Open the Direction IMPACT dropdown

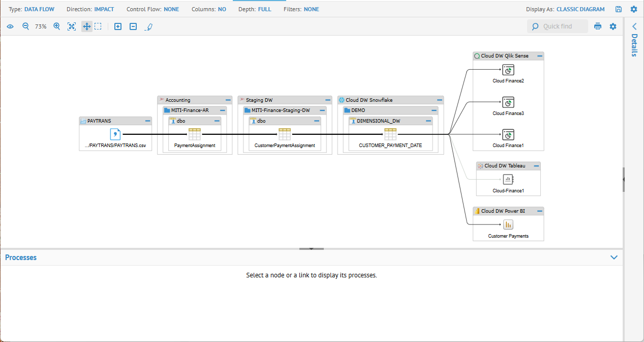point(104,9)
